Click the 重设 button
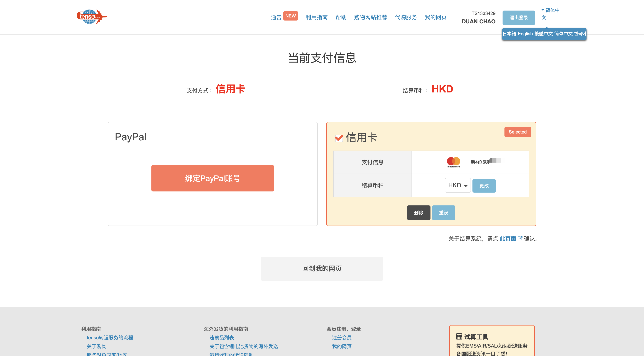644x356 pixels. pos(443,213)
